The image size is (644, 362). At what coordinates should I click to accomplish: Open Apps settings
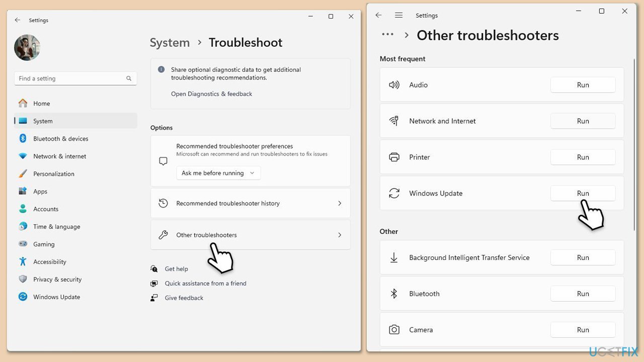[75, 192]
